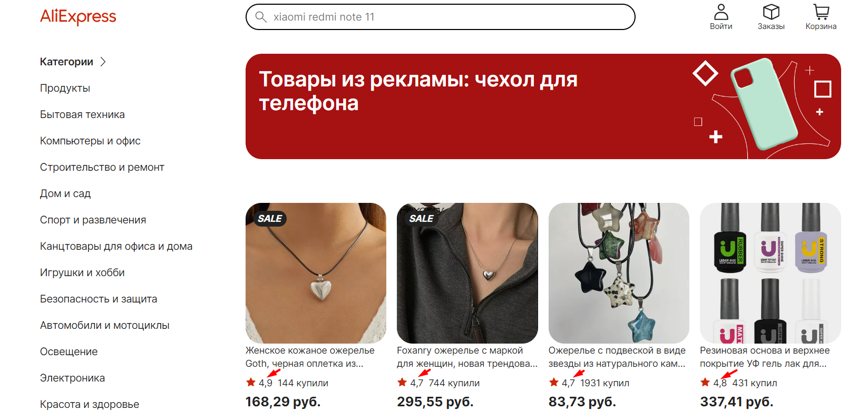Open the Электроника category
Image resolution: width=868 pixels, height=420 pixels.
72,378
